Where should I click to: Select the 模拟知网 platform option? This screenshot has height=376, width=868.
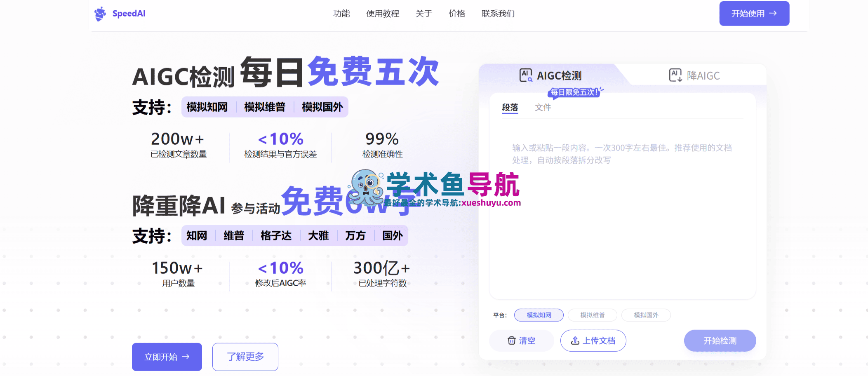[539, 315]
